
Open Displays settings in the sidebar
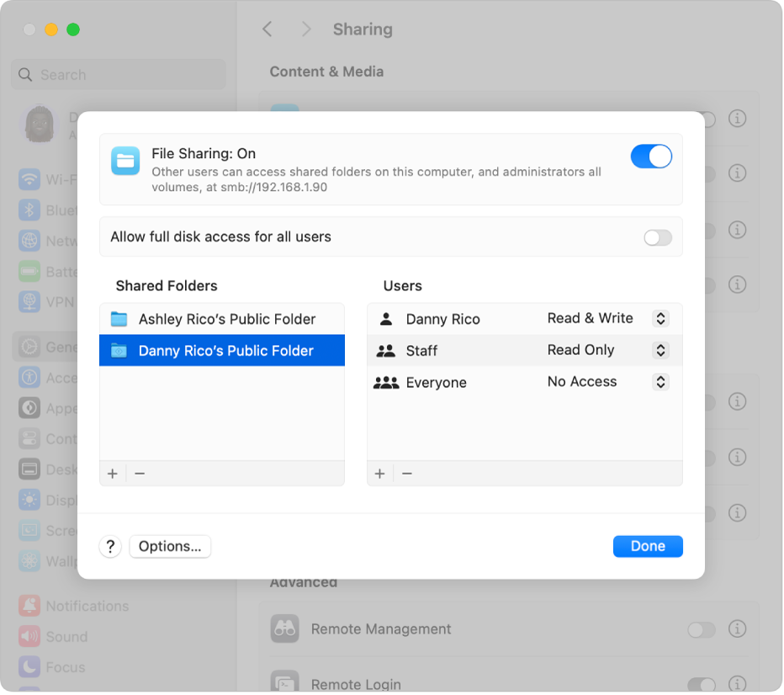pos(46,500)
